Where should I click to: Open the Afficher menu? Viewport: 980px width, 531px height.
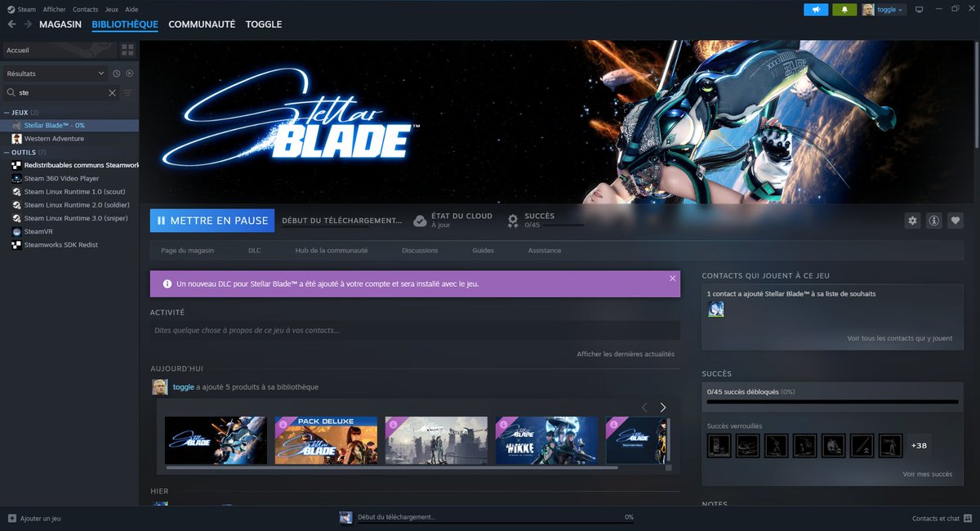[54, 9]
